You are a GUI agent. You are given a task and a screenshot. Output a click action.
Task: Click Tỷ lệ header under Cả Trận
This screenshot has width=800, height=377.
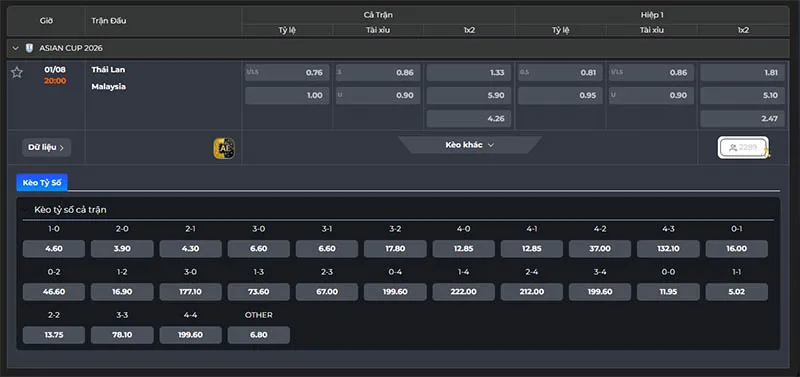287,30
